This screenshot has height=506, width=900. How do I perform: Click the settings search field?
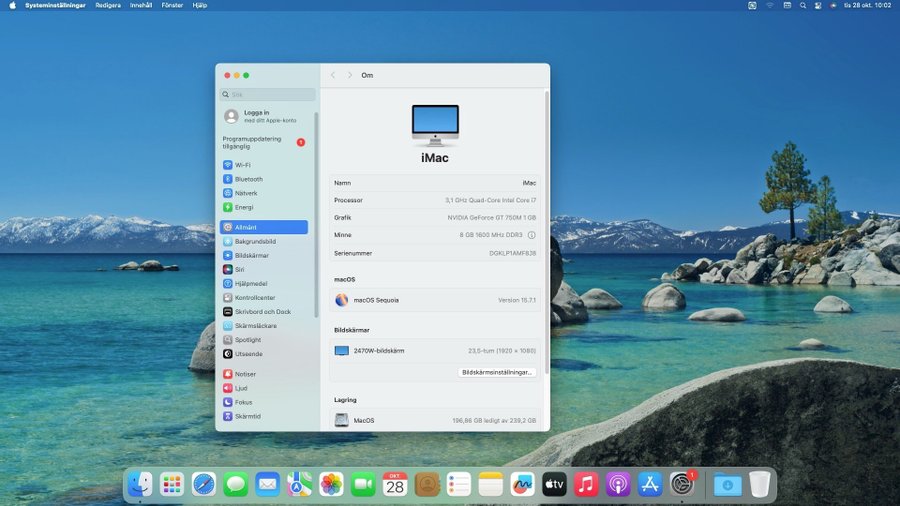(x=268, y=95)
